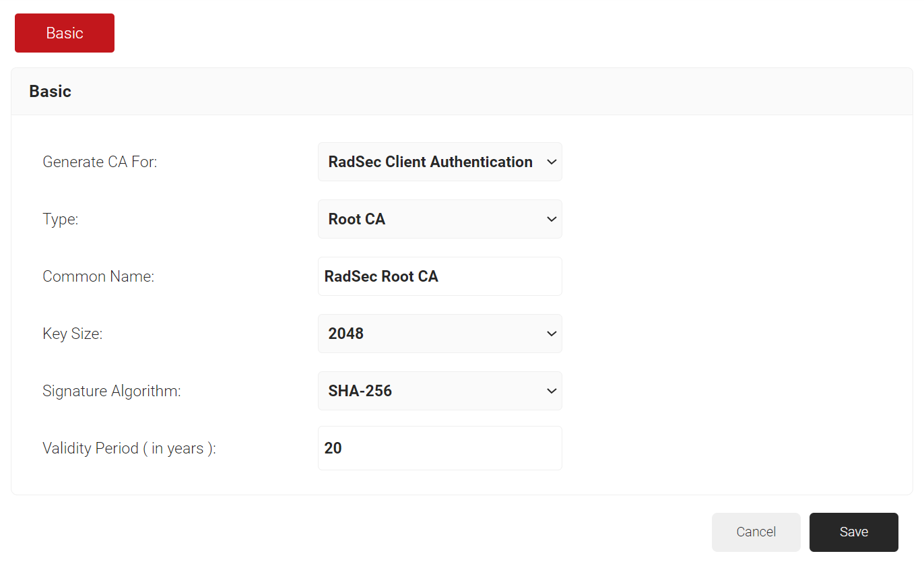Save the CA configuration
This screenshot has width=924, height=564.
click(853, 532)
